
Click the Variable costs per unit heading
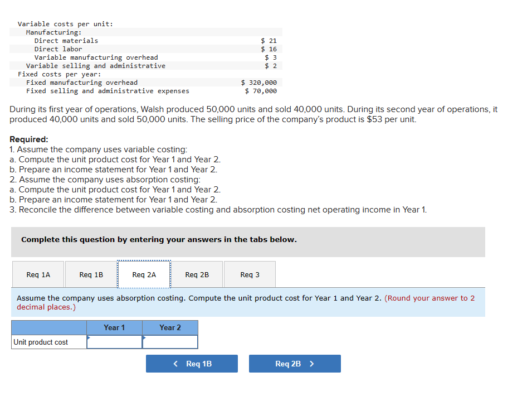pyautogui.click(x=65, y=24)
